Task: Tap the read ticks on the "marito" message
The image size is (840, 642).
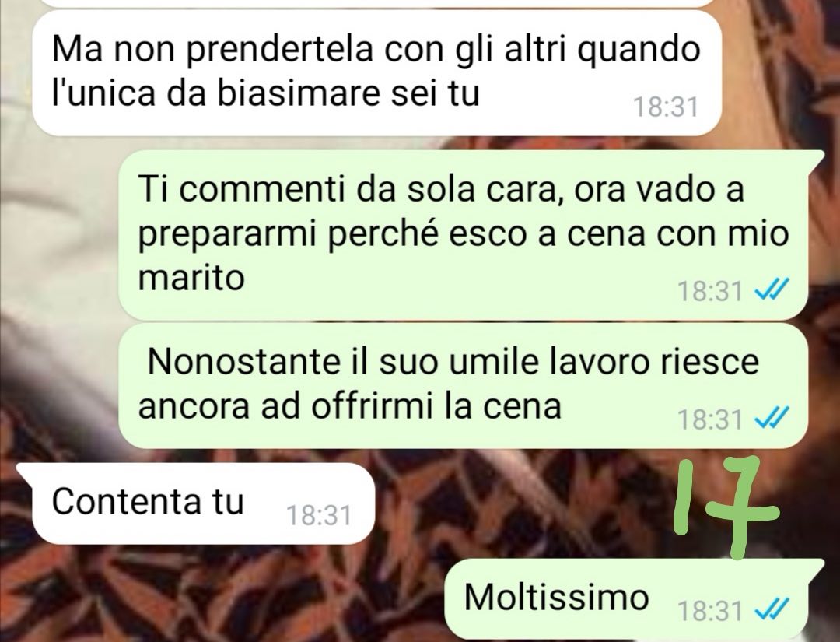Action: coord(772,290)
